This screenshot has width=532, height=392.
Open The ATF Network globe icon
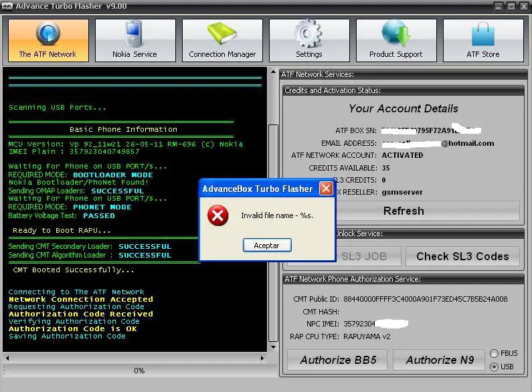point(48,33)
